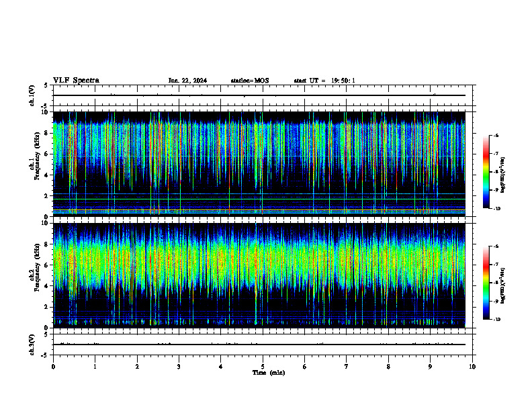Click the "-10" tick on ch.2 color bar
This screenshot has width=532, height=411.
[x=496, y=320]
